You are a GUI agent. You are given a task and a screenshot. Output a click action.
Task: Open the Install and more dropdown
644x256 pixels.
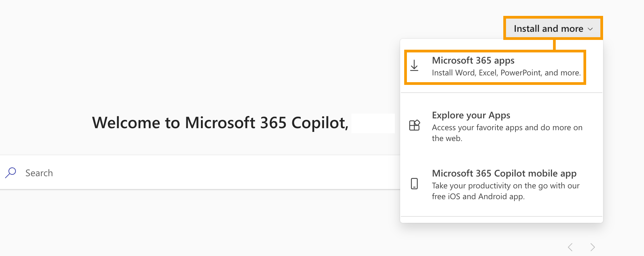pyautogui.click(x=553, y=28)
